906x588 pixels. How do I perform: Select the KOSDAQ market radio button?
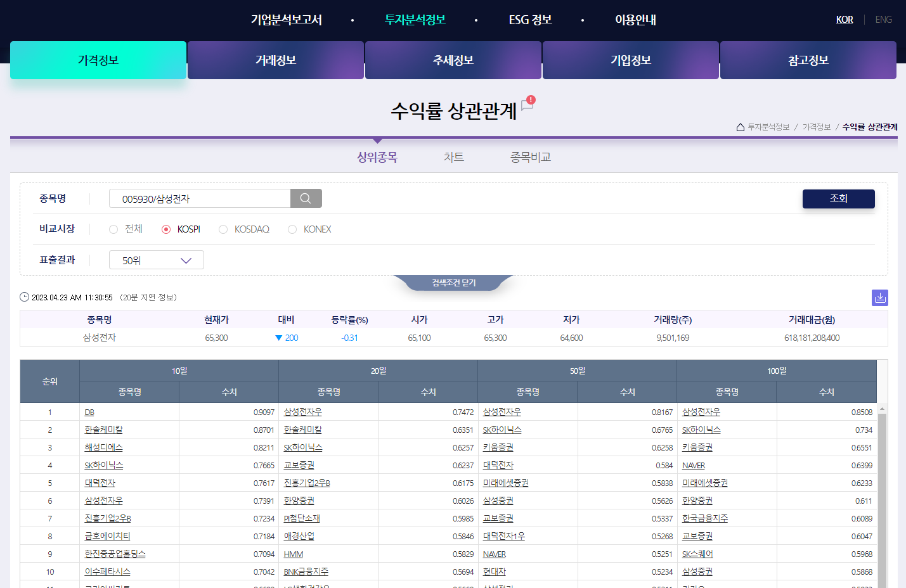click(x=223, y=229)
